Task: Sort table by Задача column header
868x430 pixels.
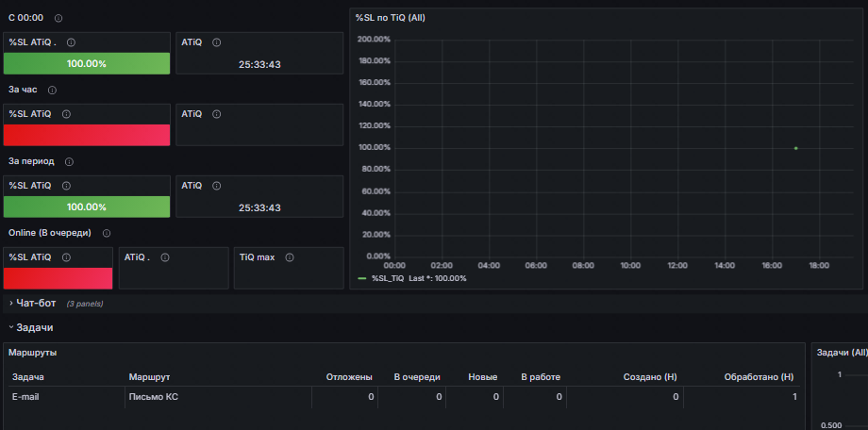Action: tap(28, 377)
